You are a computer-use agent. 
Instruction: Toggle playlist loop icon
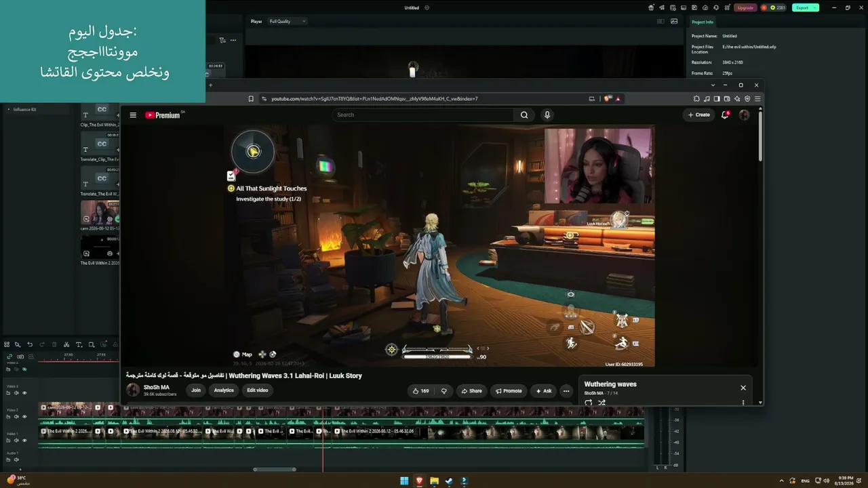click(x=588, y=403)
